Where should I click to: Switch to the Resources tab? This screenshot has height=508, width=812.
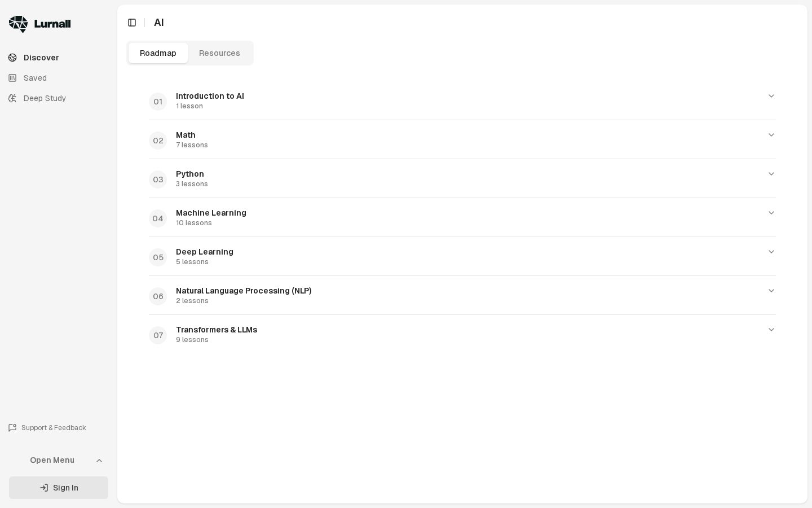click(219, 53)
